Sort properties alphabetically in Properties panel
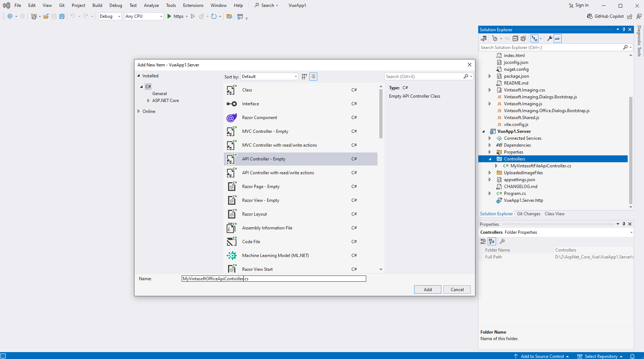This screenshot has height=359, width=644. coord(492,241)
